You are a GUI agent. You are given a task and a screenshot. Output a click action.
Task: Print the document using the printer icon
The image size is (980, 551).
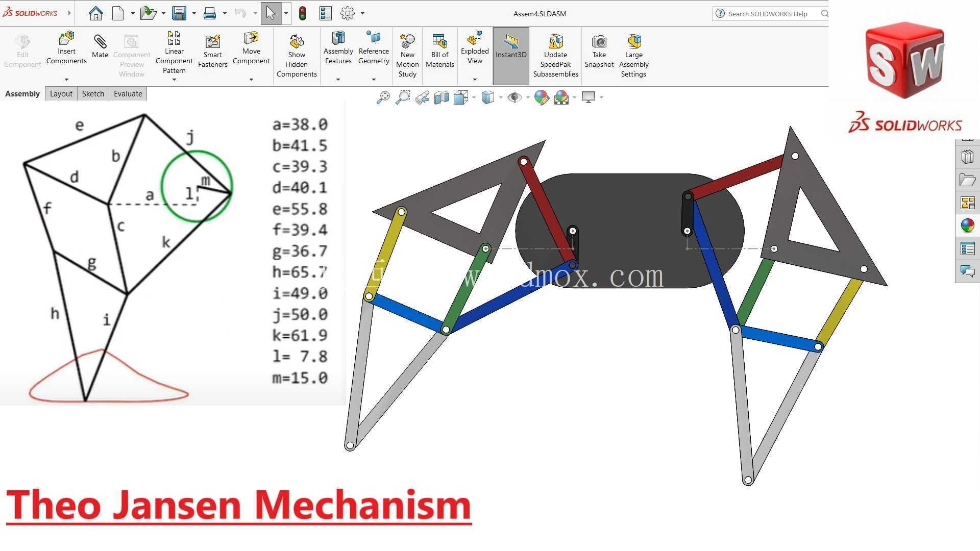point(210,14)
